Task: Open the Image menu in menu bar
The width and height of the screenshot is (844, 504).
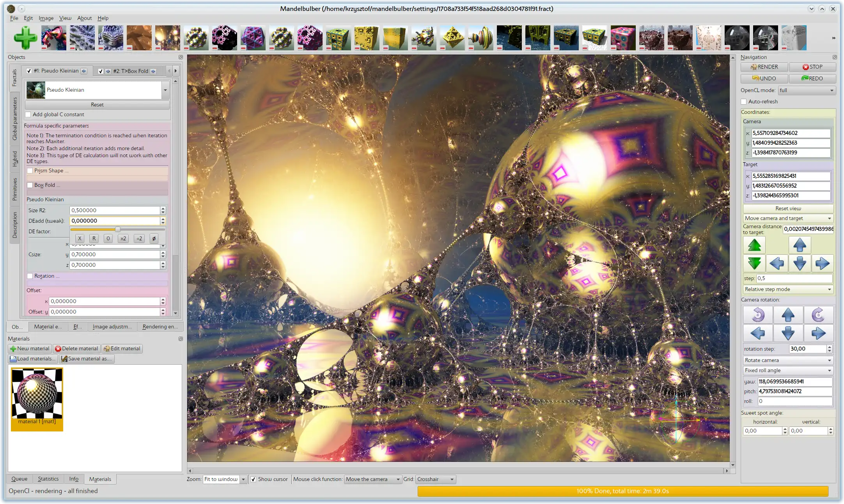Action: tap(46, 18)
